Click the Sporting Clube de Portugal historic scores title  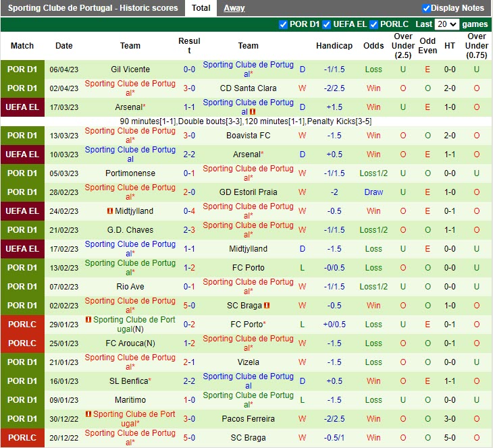tap(93, 8)
